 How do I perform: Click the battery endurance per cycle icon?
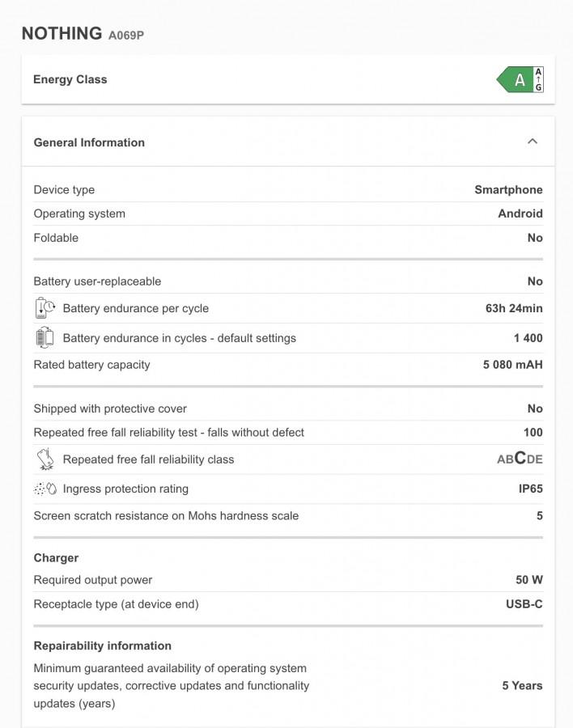[45, 308]
